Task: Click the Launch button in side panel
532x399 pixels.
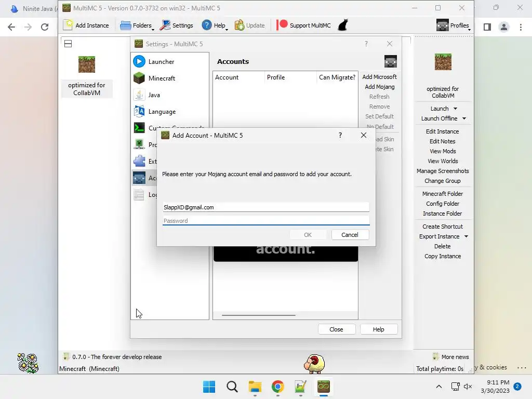Action: tap(440, 109)
